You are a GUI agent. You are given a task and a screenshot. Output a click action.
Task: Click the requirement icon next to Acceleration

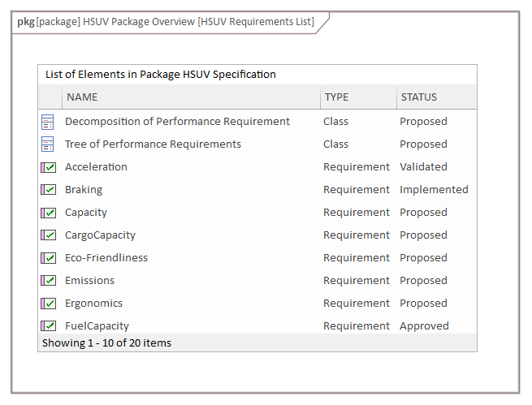[48, 167]
